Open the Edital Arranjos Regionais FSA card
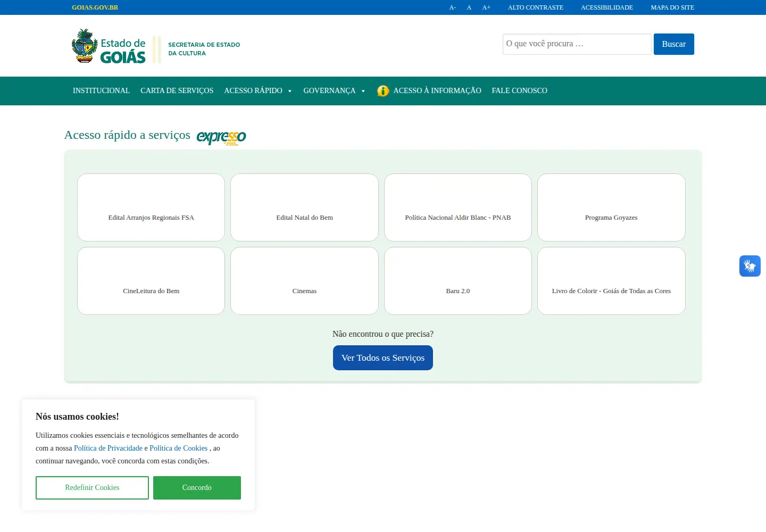Image resolution: width=766 pixels, height=532 pixels. point(151,207)
